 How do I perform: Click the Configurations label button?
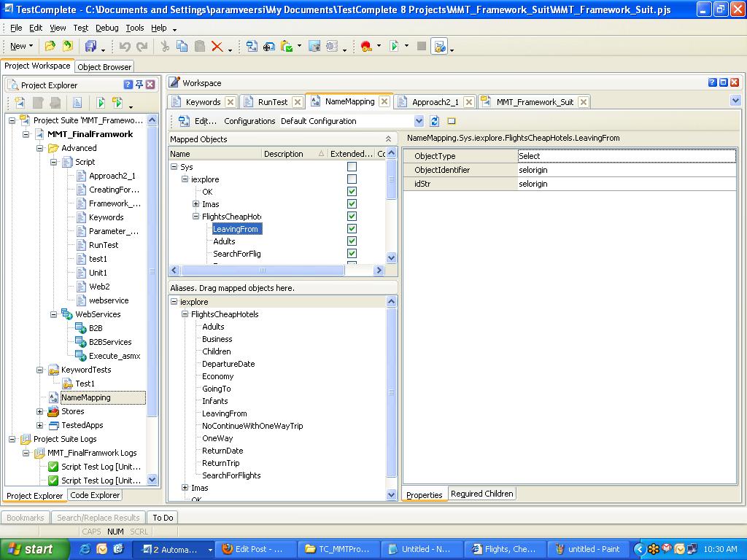coord(249,121)
